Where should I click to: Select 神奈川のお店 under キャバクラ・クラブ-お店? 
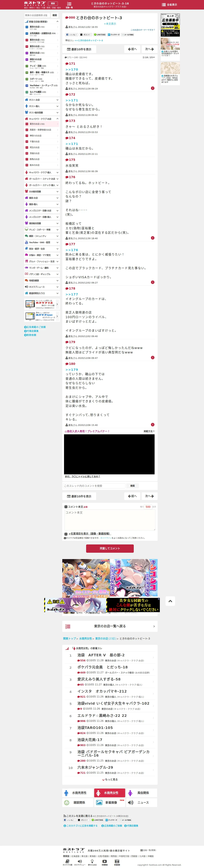pos(42,136)
